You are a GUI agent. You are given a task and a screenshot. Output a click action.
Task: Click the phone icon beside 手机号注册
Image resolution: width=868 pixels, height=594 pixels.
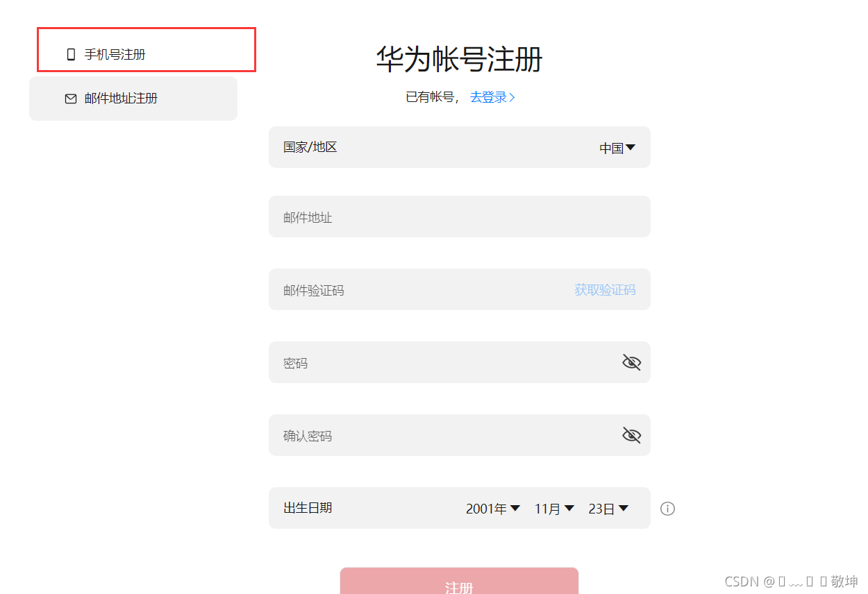coord(71,55)
